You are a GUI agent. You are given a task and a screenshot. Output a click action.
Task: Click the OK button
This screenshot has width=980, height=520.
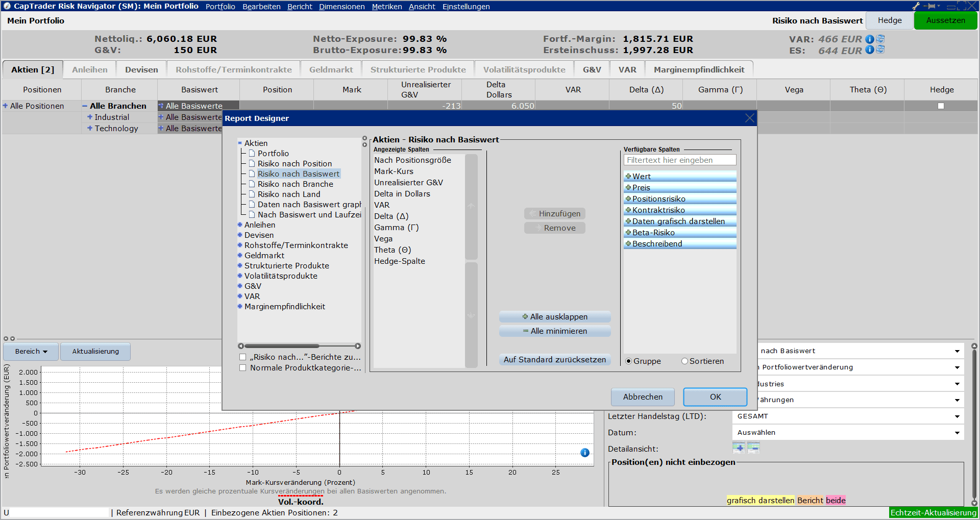[x=715, y=397]
